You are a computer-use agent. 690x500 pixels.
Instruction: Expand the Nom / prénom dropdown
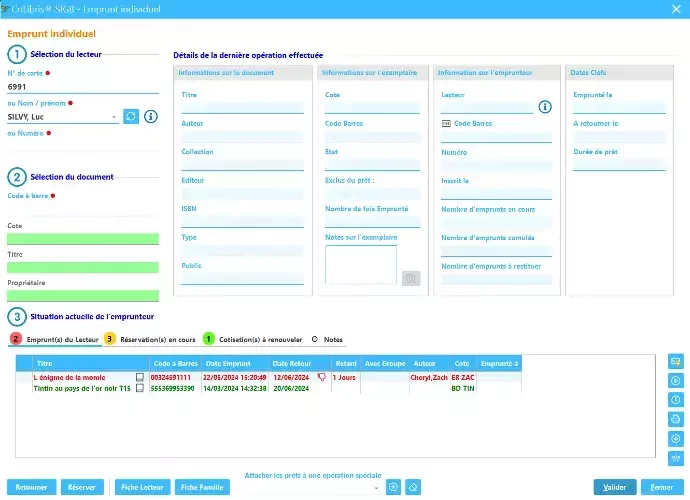click(x=117, y=117)
